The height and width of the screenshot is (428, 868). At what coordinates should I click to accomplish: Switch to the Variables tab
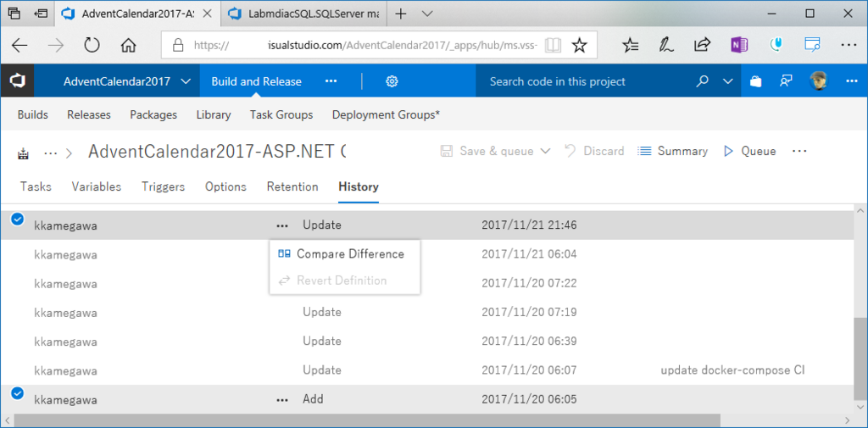[97, 186]
